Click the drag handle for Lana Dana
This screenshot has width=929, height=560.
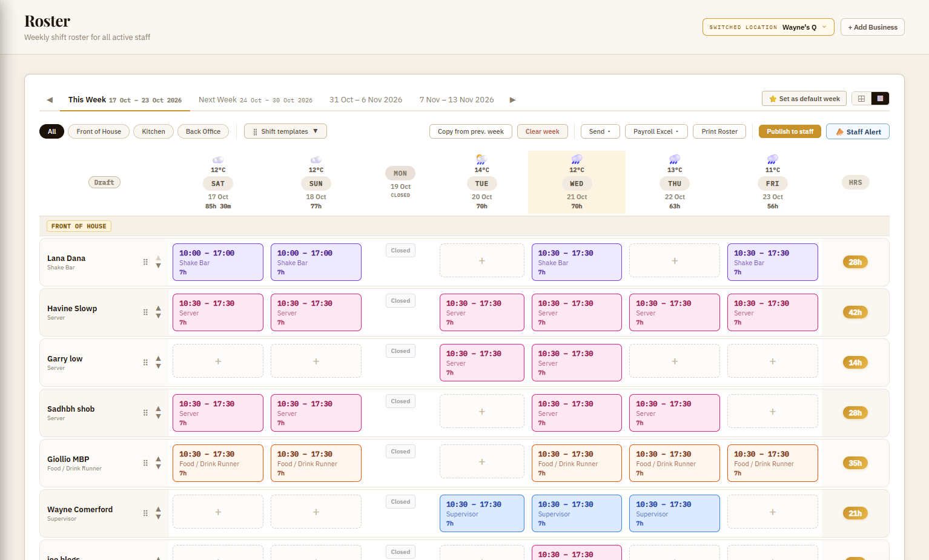[x=145, y=262]
